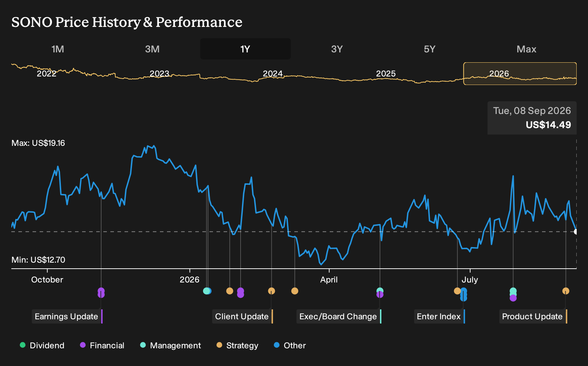The width and height of the screenshot is (588, 366).
Task: Switch to the 3Y time range
Action: point(337,49)
